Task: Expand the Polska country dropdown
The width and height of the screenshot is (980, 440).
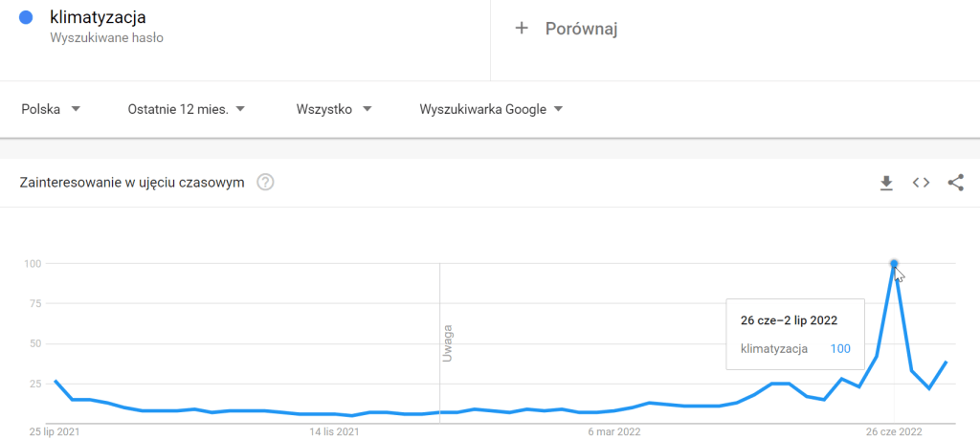Action: (51, 109)
